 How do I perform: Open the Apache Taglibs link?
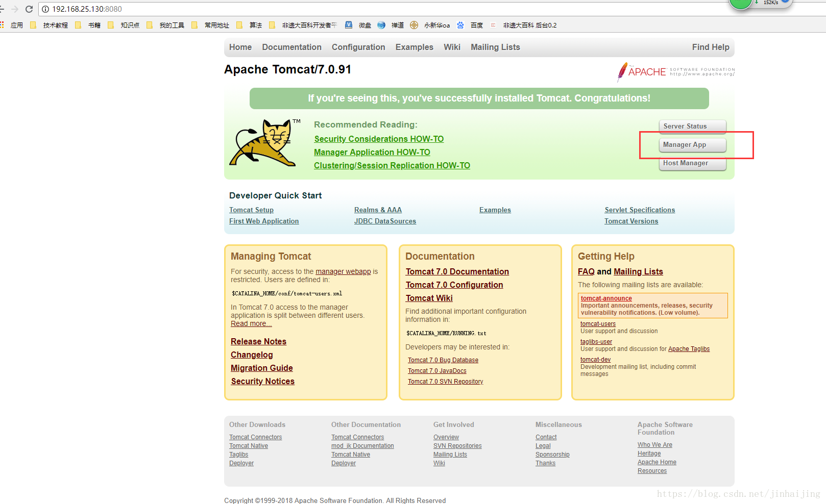coord(689,349)
